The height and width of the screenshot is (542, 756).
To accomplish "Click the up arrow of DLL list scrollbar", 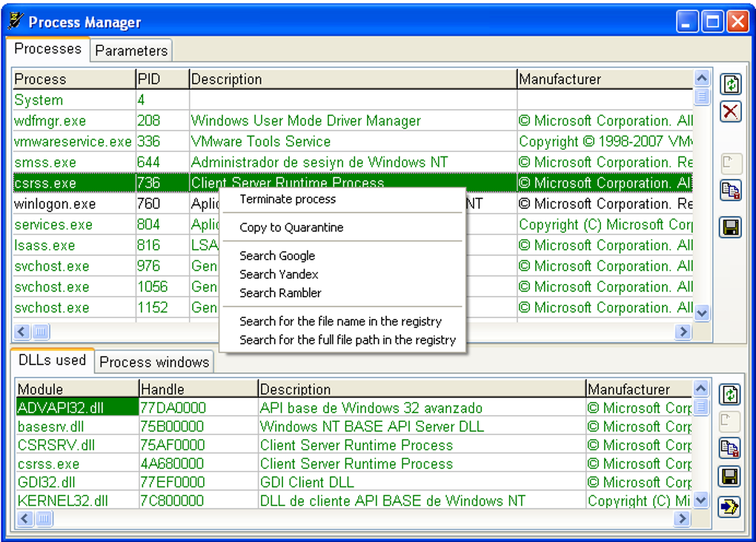I will coord(701,388).
